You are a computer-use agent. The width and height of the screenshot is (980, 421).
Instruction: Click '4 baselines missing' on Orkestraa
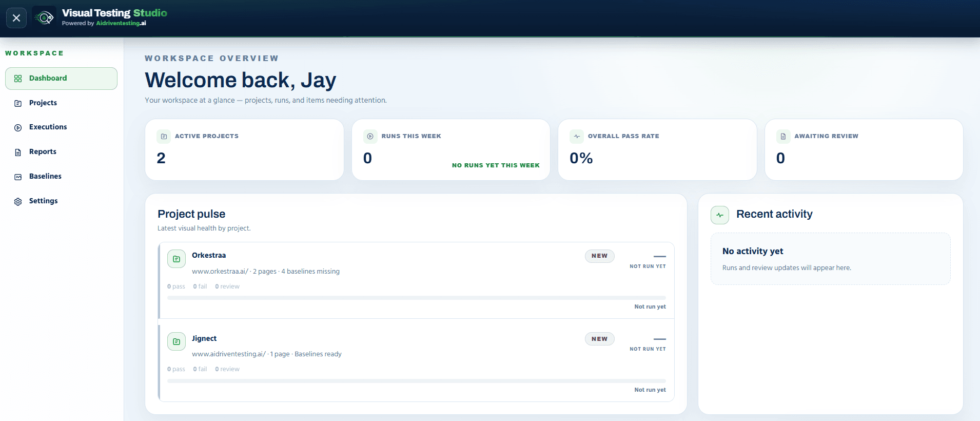310,271
